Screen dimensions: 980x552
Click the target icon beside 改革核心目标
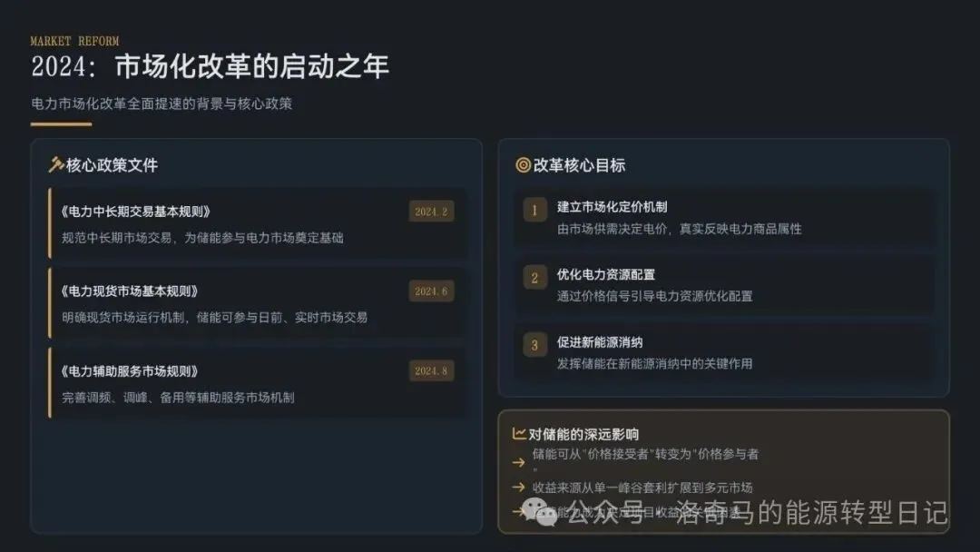click(524, 165)
